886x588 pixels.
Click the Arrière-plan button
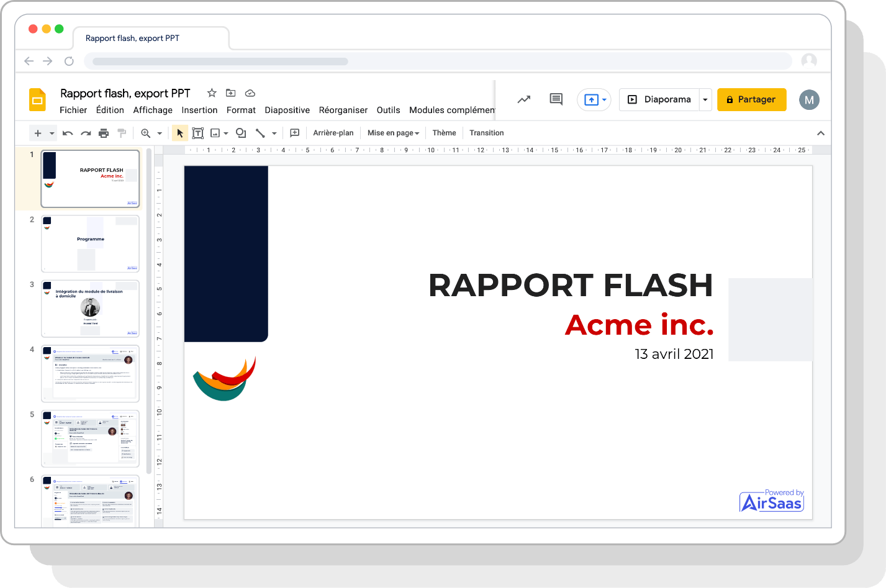click(x=333, y=133)
